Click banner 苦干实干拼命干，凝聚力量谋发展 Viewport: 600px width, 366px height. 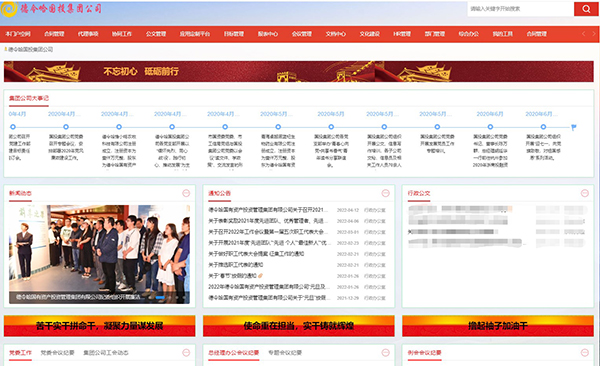tap(99, 326)
